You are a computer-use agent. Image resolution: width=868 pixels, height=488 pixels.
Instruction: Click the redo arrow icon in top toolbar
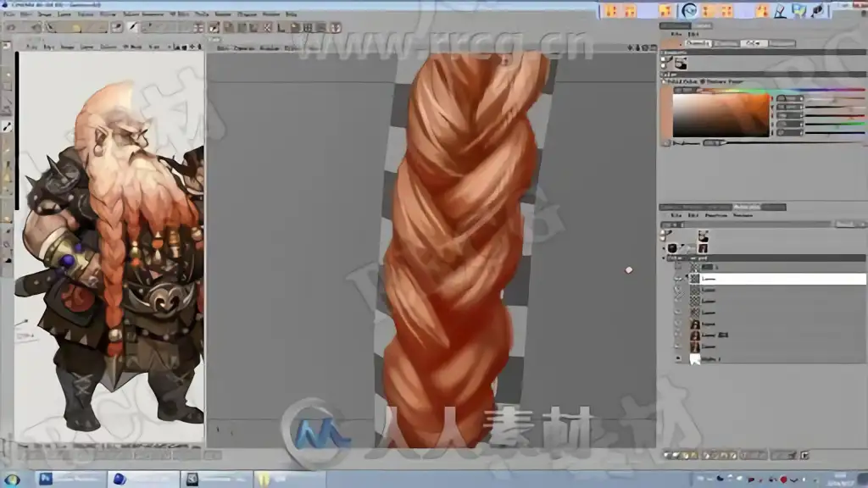36,27
